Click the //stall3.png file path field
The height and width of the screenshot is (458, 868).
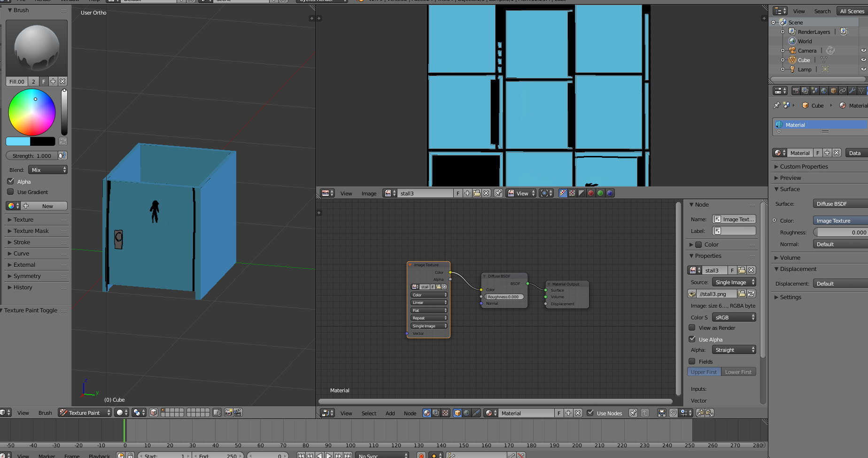click(717, 294)
